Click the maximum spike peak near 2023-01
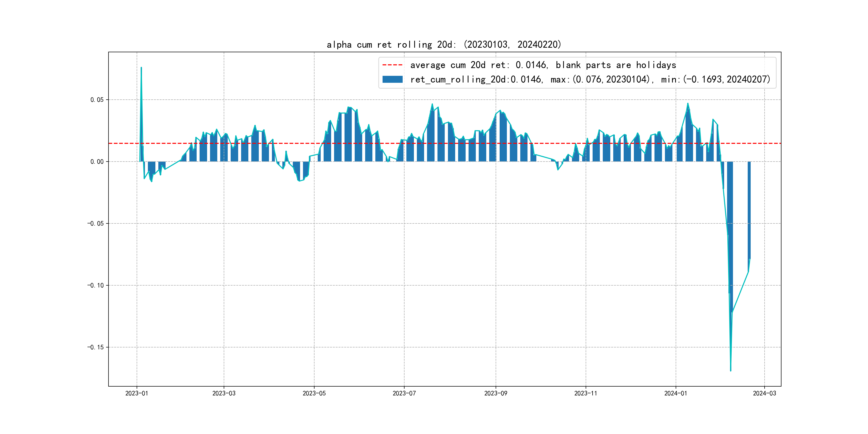 (141, 68)
